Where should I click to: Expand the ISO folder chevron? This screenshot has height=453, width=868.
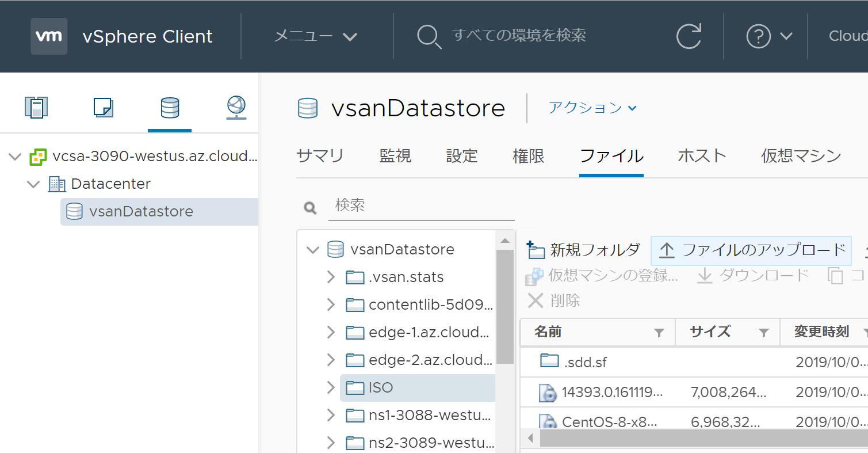331,388
